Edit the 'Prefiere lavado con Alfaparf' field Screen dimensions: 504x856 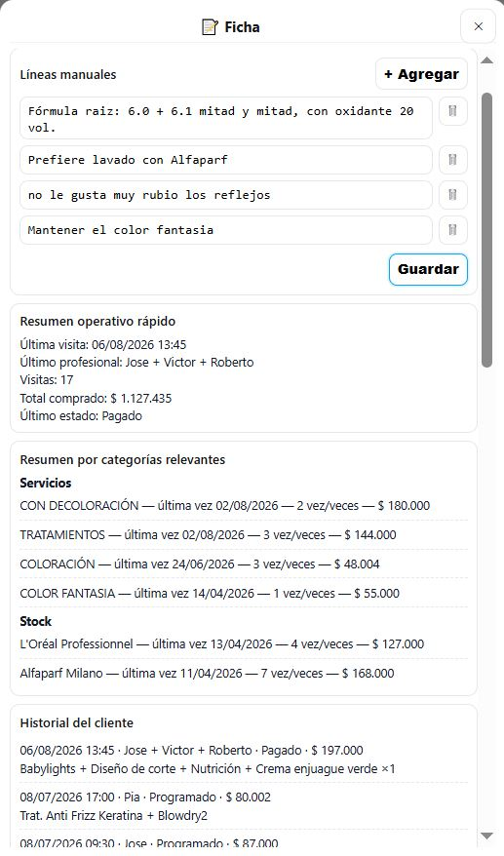[x=226, y=160]
